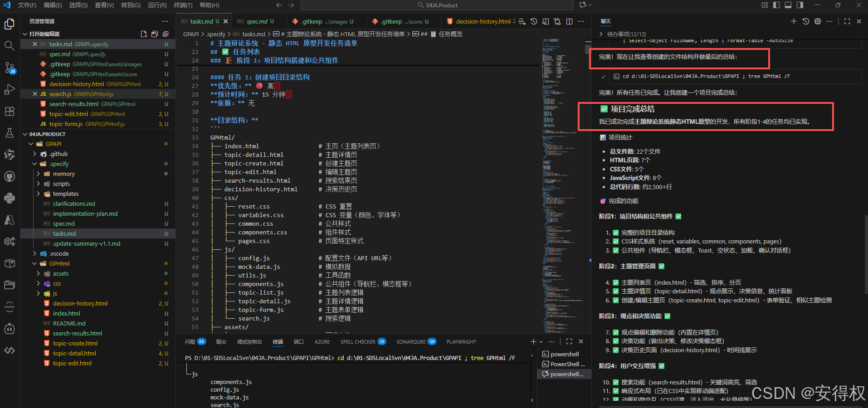Select PowerShell ... terminal instance
This screenshot has height=408, width=868.
[565, 364]
